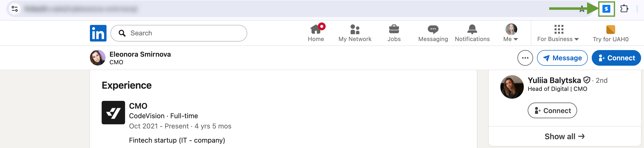
Task: Select the LinkedIn Home icon
Action: [x=316, y=31]
